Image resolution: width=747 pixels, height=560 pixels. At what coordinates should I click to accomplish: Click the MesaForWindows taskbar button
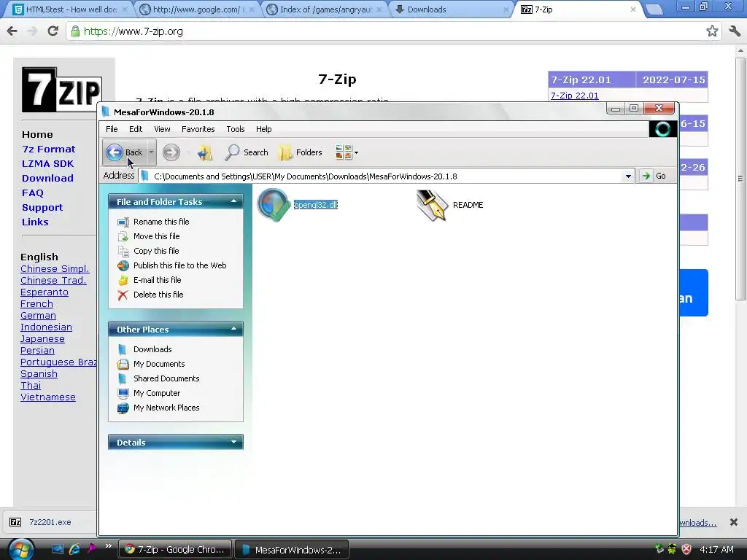pos(292,550)
